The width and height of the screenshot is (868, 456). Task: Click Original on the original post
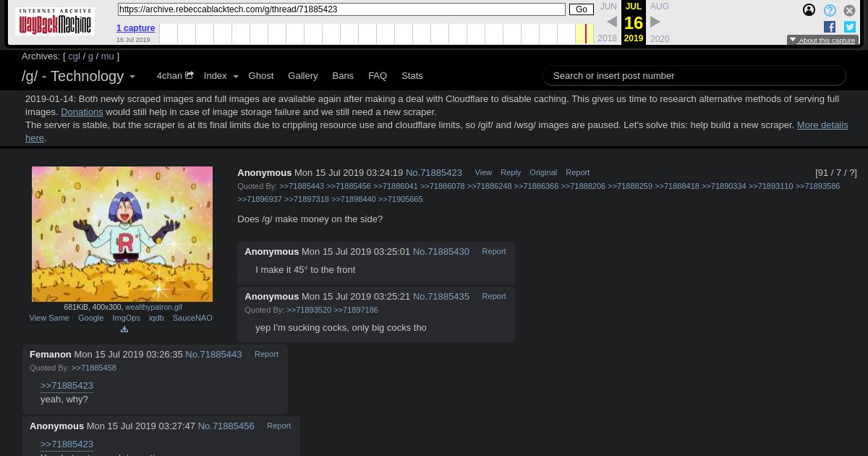click(x=543, y=172)
